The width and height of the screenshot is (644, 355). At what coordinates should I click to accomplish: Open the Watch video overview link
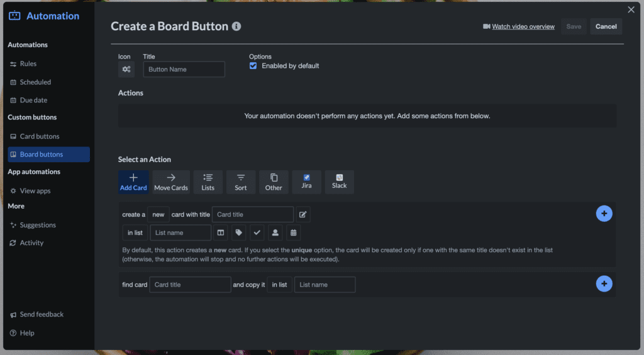pyautogui.click(x=523, y=26)
